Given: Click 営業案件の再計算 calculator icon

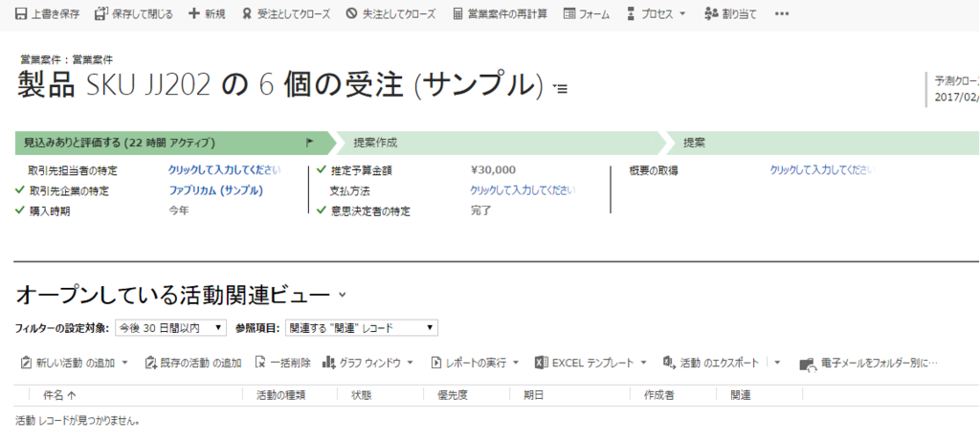Looking at the screenshot, I should click(458, 13).
